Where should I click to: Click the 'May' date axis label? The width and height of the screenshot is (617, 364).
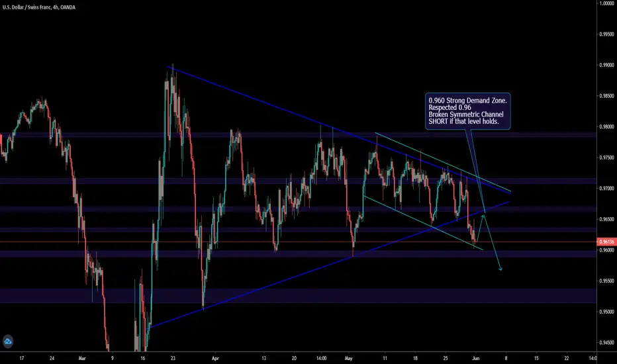[348, 358]
